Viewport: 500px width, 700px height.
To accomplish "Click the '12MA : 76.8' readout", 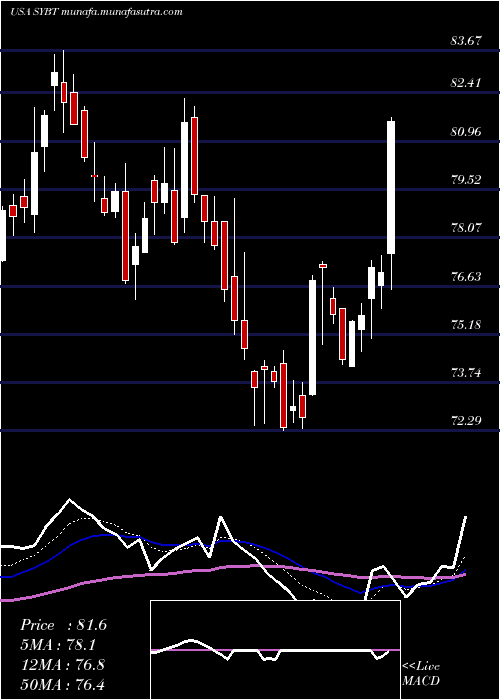I will (x=62, y=664).
